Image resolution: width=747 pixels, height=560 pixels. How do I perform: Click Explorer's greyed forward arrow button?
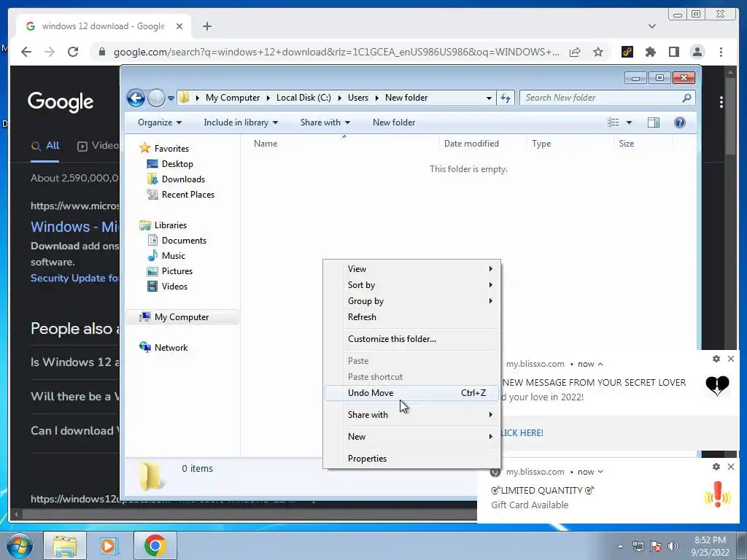[156, 98]
